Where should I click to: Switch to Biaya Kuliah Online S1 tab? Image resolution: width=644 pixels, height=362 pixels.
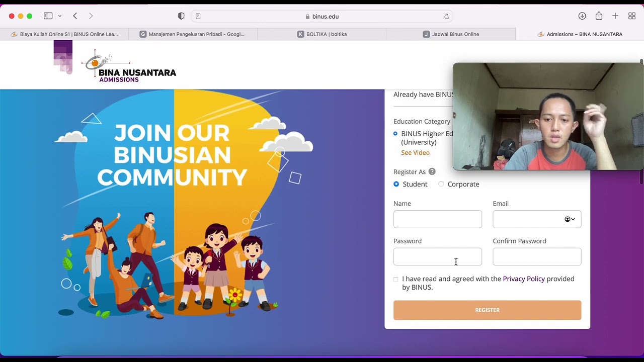64,34
